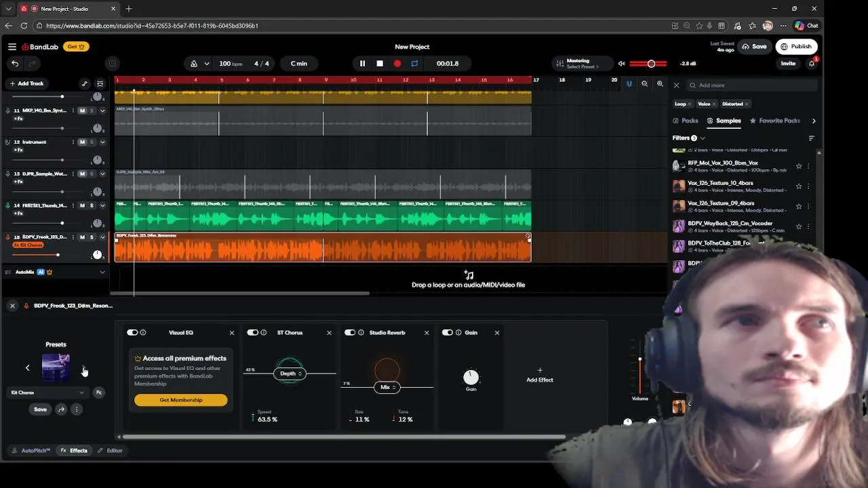Viewport: 868px width, 488px height.
Task: Open the C min key selector
Action: click(299, 64)
